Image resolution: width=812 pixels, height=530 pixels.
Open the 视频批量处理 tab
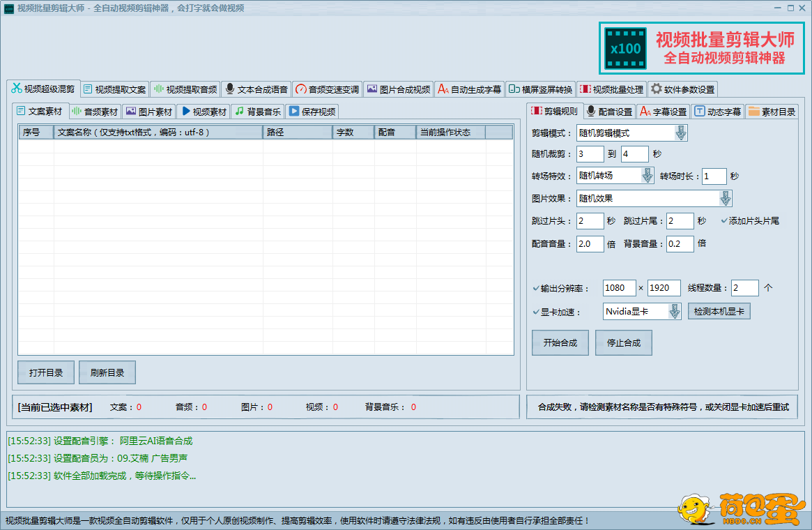(x=612, y=89)
